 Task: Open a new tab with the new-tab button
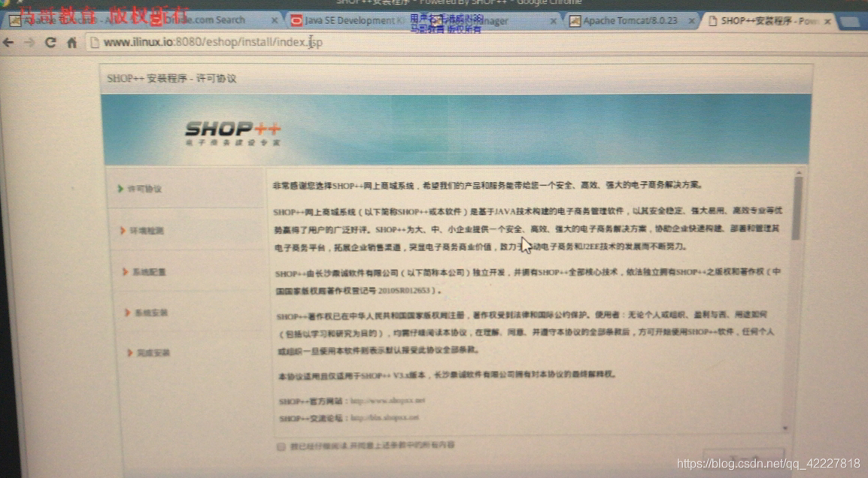tap(850, 22)
